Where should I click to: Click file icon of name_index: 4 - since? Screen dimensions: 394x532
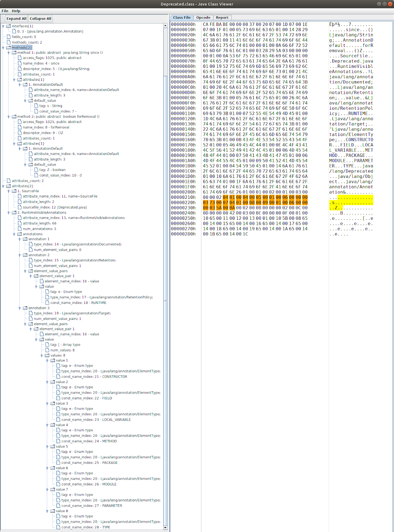point(20,63)
